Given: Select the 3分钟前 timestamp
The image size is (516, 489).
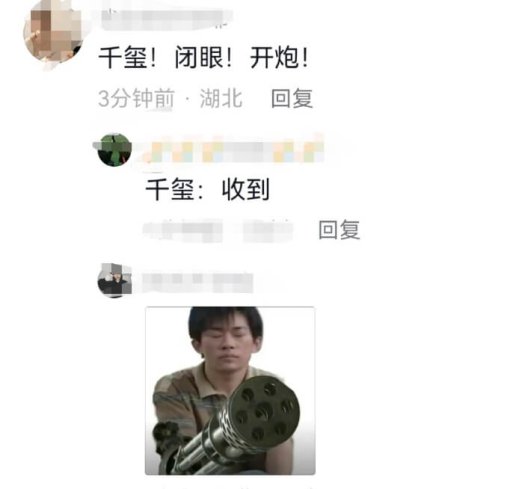Looking at the screenshot, I should 136,98.
